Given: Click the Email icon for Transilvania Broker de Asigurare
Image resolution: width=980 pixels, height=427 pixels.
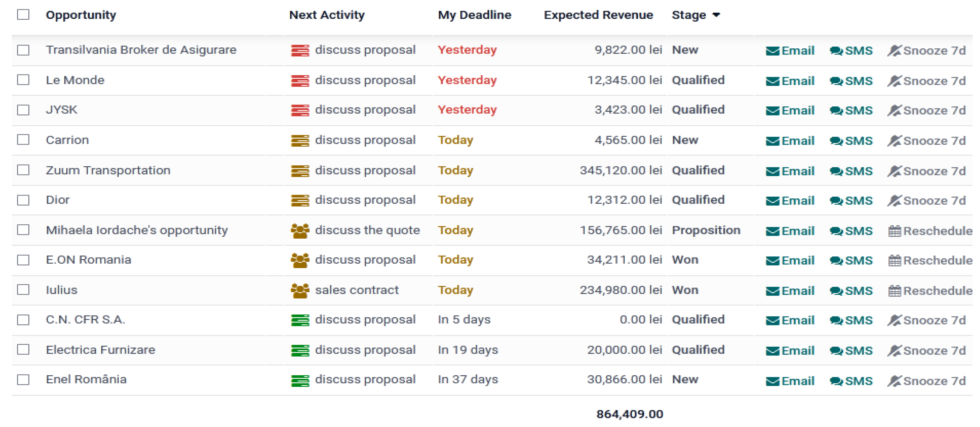Looking at the screenshot, I should click(x=772, y=51).
